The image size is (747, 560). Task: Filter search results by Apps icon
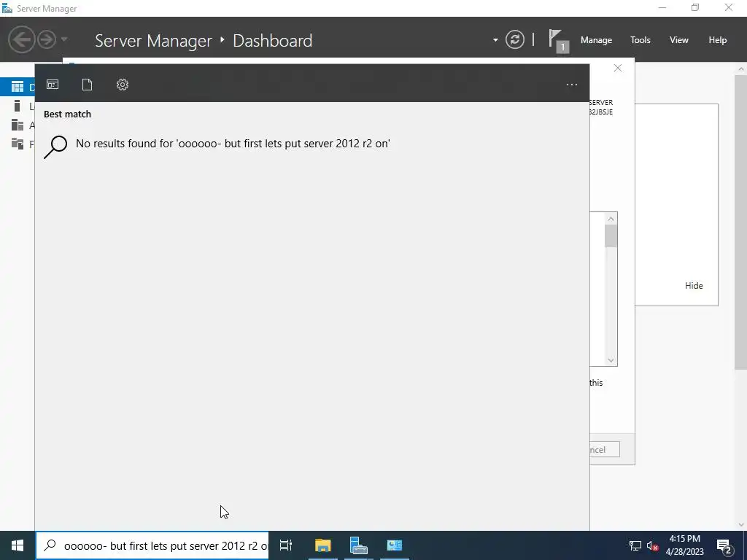[x=53, y=85]
